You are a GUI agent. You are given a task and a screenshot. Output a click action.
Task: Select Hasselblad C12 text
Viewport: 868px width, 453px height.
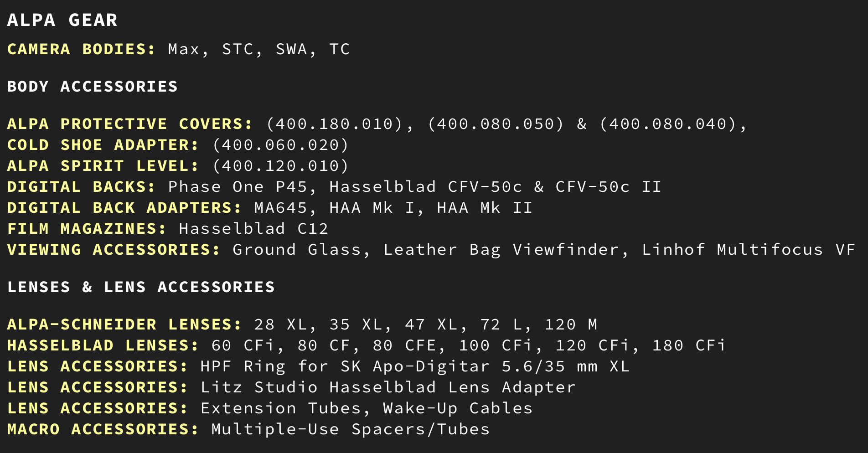coord(253,229)
